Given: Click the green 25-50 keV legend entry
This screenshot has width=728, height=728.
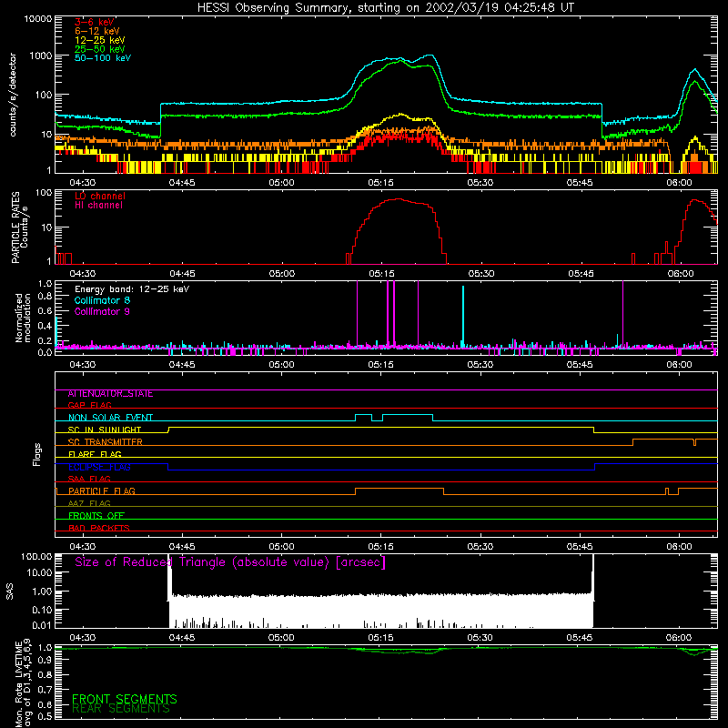Looking at the screenshot, I should click(x=99, y=49).
